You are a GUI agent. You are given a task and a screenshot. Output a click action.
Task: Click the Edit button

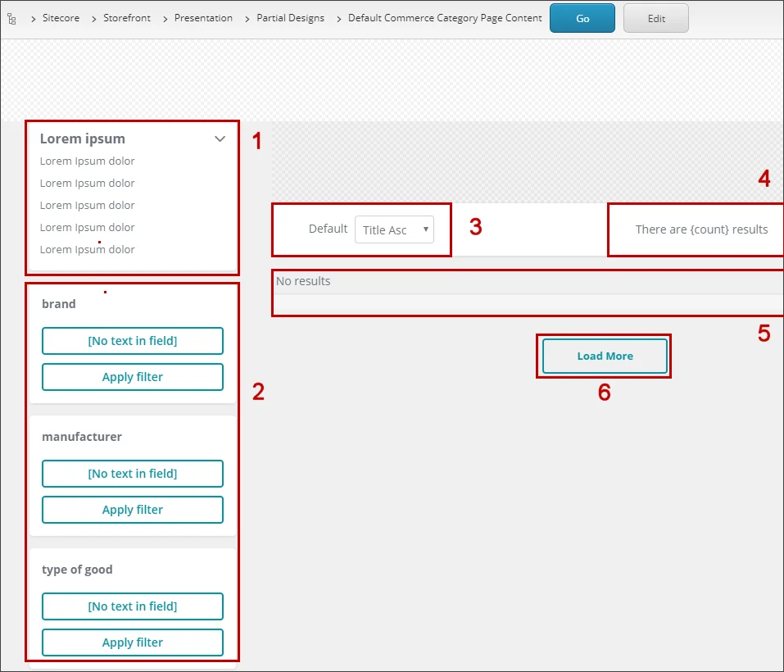click(x=655, y=19)
